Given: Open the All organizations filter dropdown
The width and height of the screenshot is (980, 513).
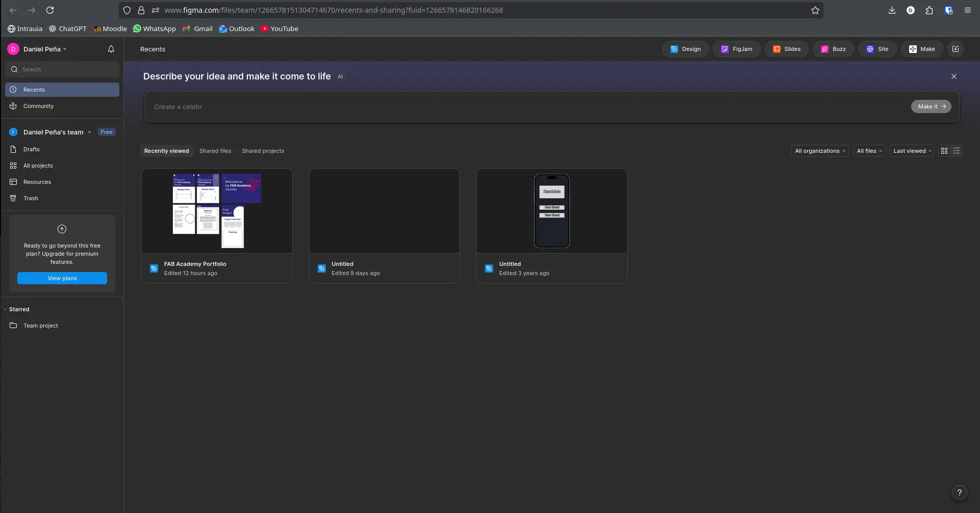Looking at the screenshot, I should [819, 151].
